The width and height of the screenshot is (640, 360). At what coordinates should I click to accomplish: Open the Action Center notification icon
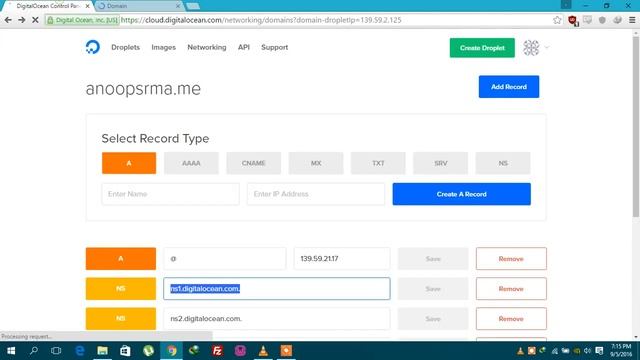599,351
